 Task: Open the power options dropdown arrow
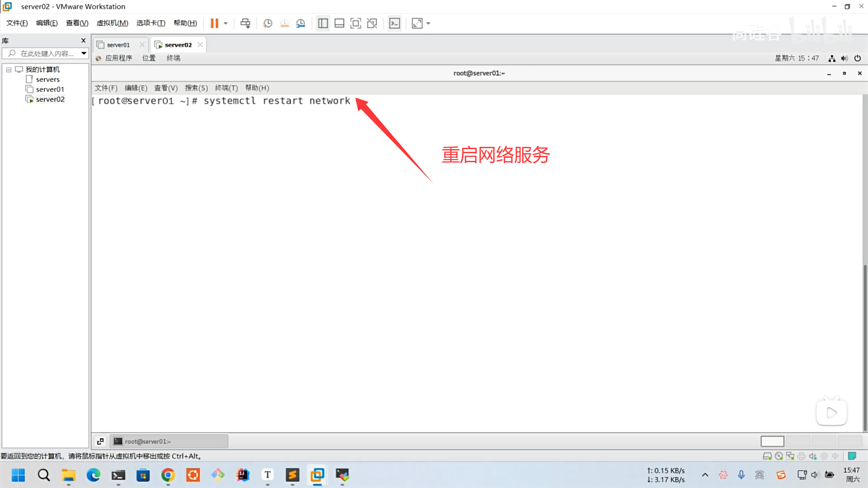point(226,23)
